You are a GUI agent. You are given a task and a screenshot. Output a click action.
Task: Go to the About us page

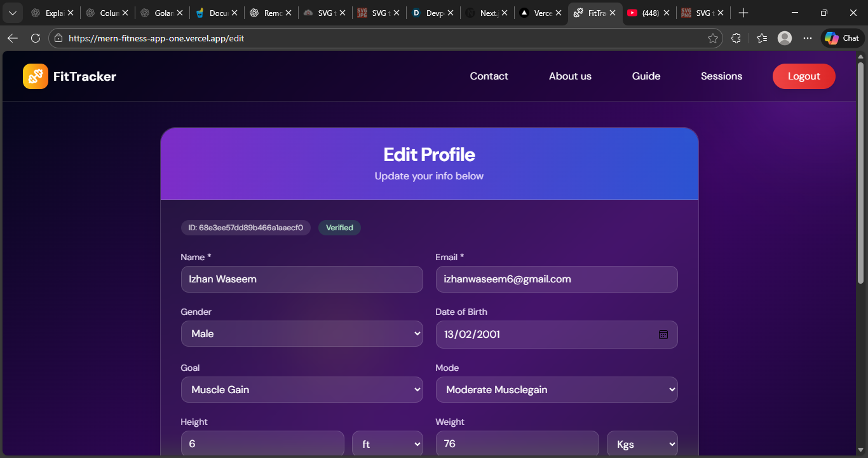(x=570, y=76)
